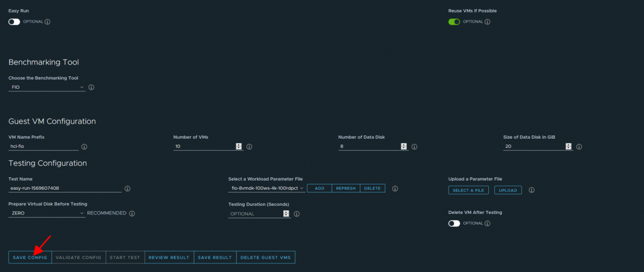Viewport: 644px width, 272px height.
Task: Click info icon beside Number of VMs
Action: coord(249,147)
